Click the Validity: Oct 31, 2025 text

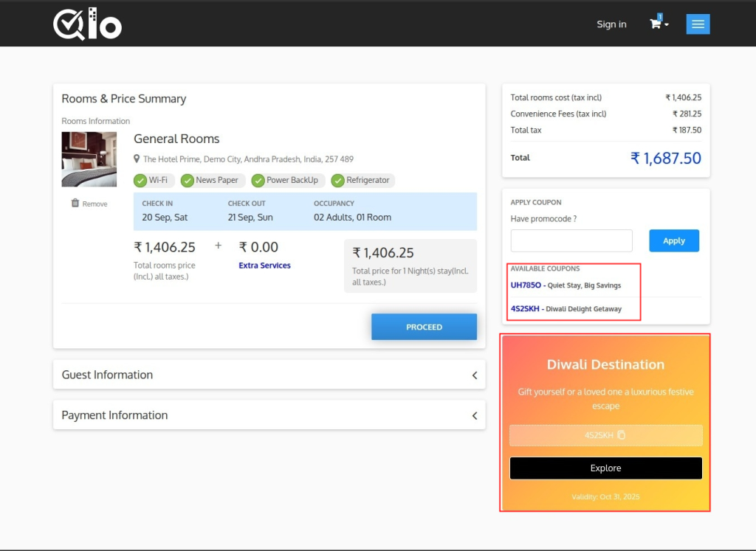(605, 496)
